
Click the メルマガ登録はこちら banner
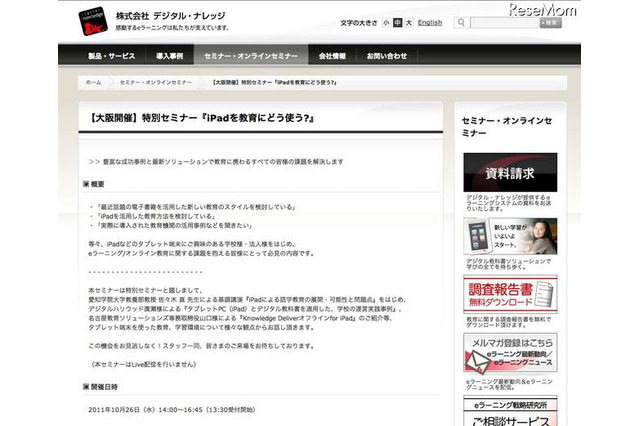point(510,353)
